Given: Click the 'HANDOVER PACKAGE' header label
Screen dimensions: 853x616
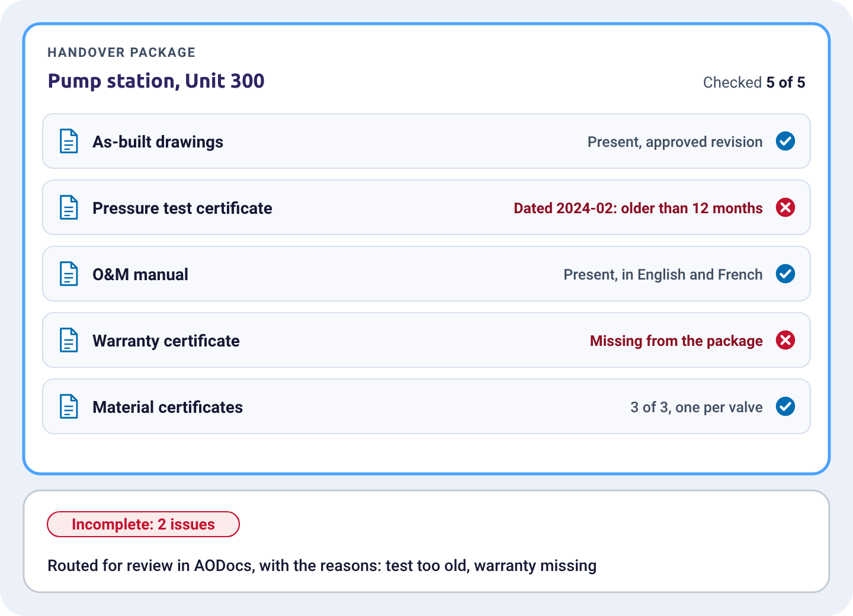Looking at the screenshot, I should 121,52.
